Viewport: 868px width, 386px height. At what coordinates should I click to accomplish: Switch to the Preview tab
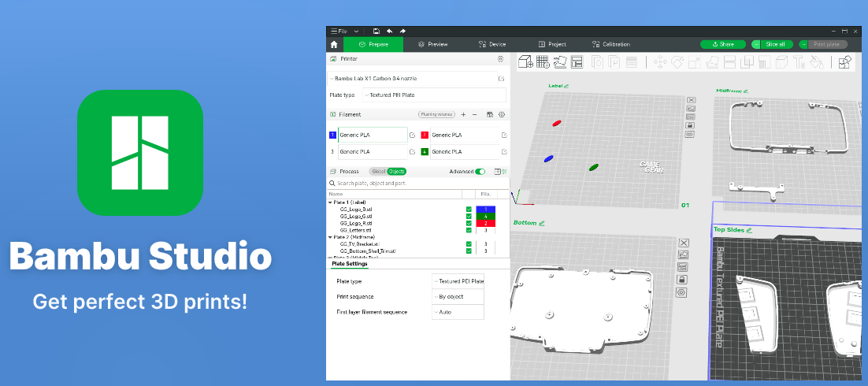(433, 45)
